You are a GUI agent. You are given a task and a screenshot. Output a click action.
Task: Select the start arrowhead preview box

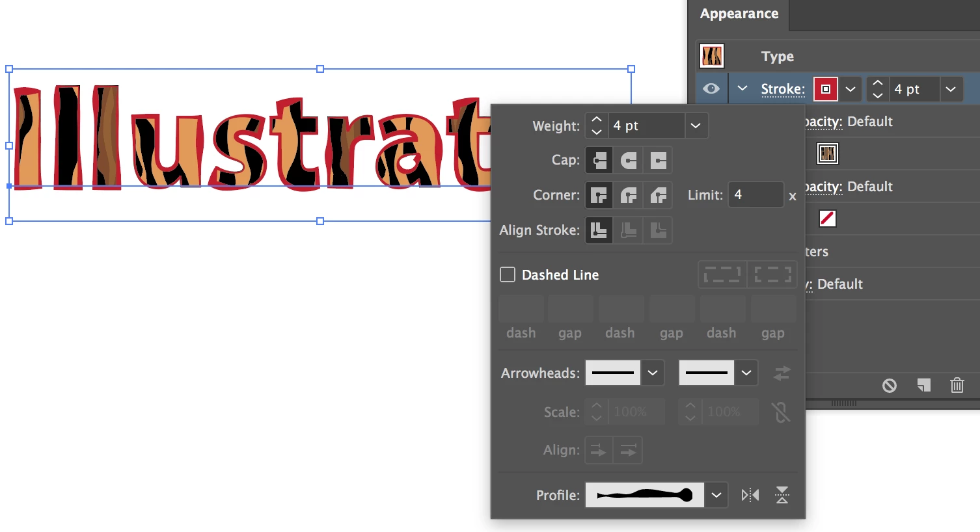tap(613, 373)
